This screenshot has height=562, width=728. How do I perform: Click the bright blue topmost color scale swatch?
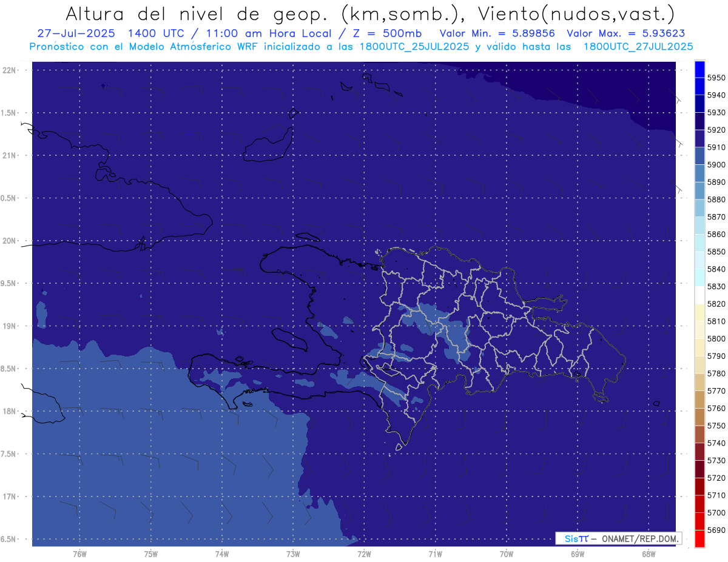pos(699,69)
